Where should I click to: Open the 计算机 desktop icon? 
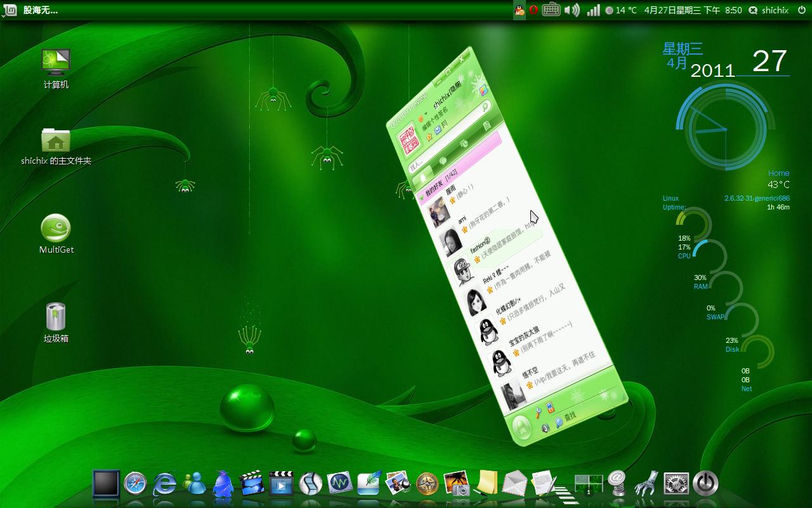pos(56,69)
